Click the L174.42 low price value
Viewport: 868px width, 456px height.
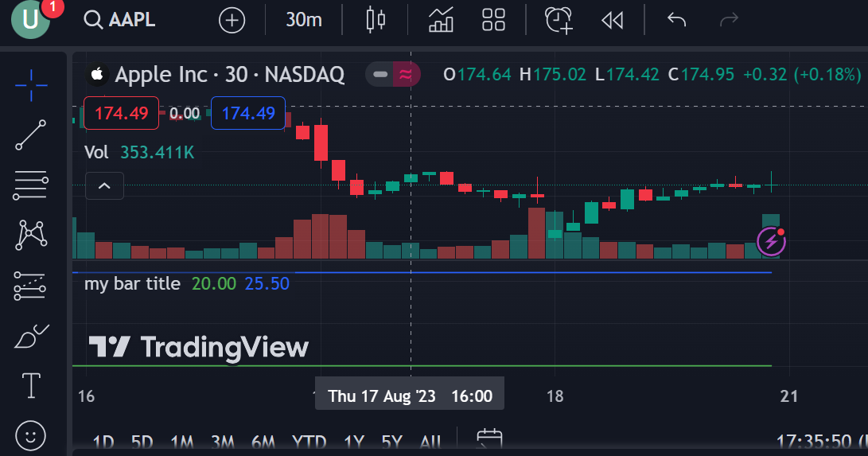[627, 75]
